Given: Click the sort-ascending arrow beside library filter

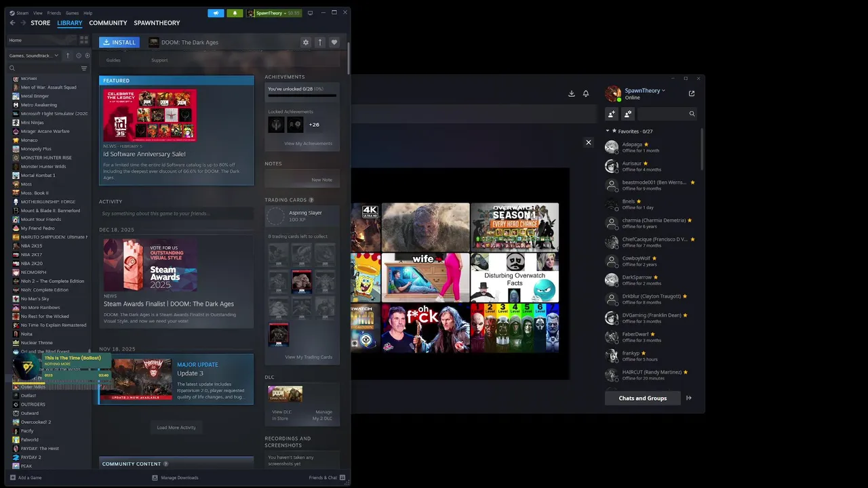Looking at the screenshot, I should 68,56.
